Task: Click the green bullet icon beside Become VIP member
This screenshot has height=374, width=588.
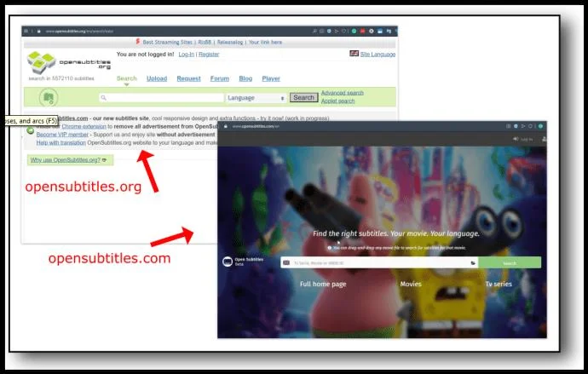Action: 31,131
